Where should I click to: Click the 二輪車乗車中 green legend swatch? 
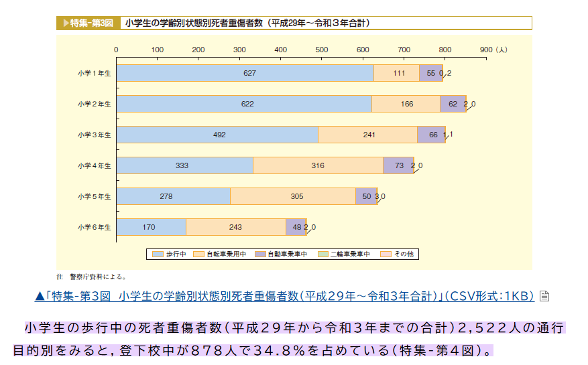click(x=323, y=254)
